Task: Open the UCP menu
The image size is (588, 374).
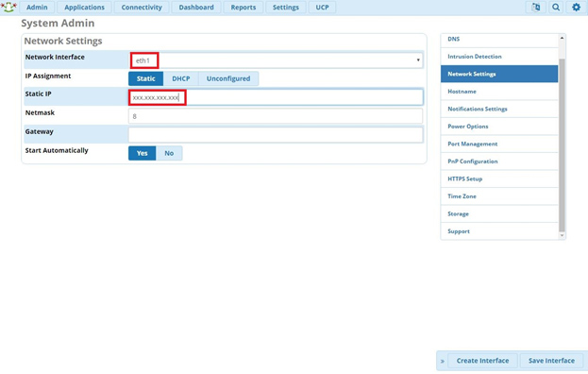Action: (x=322, y=8)
